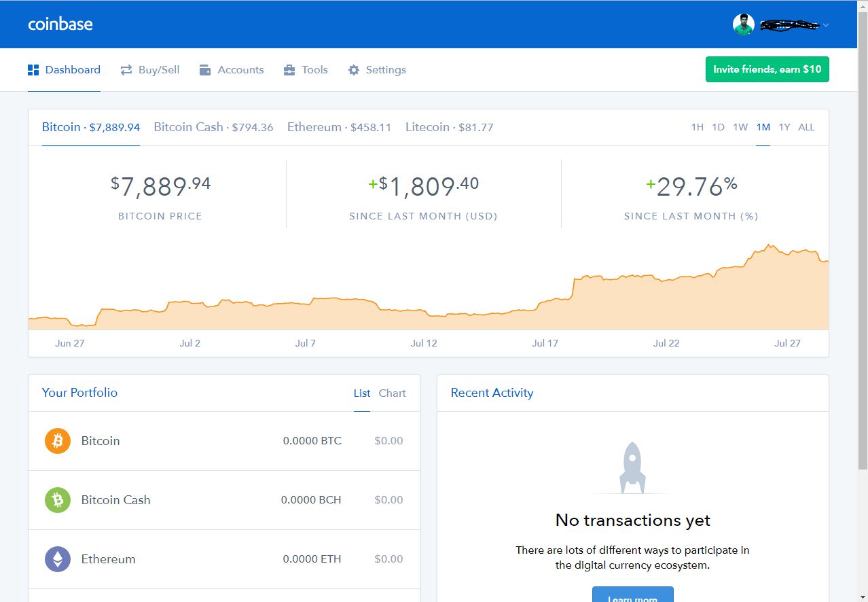
Task: Click the 0.0000 ETH balance
Action: click(x=312, y=559)
